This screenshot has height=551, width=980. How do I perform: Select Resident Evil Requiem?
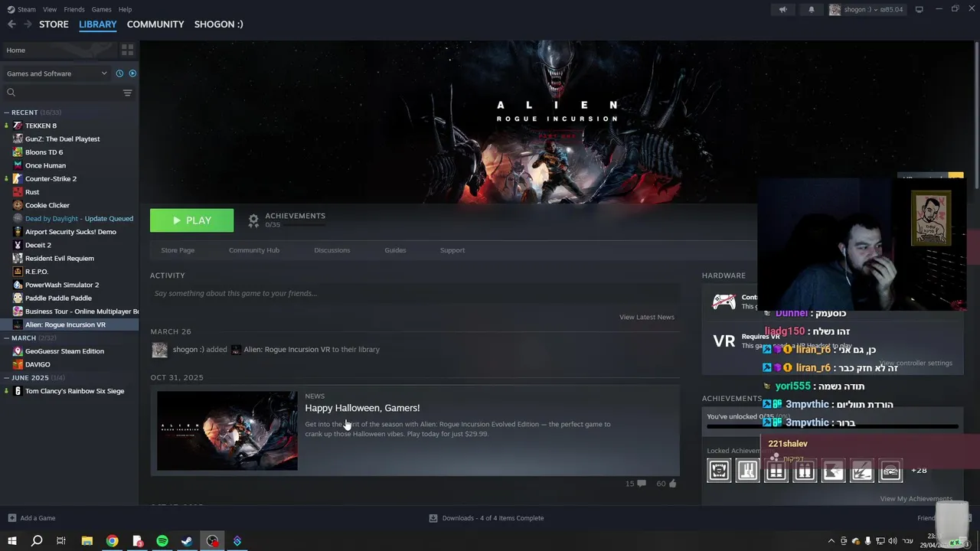(x=59, y=258)
